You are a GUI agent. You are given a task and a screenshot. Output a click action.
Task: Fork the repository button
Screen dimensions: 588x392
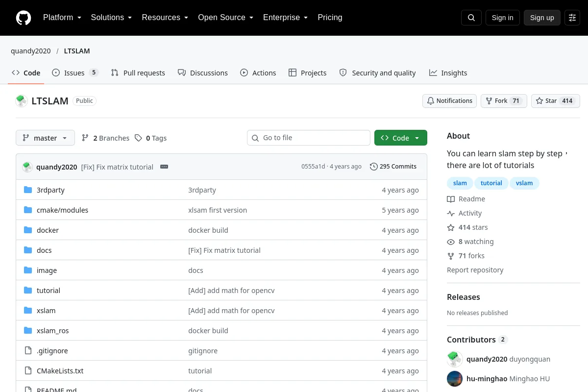coord(504,101)
